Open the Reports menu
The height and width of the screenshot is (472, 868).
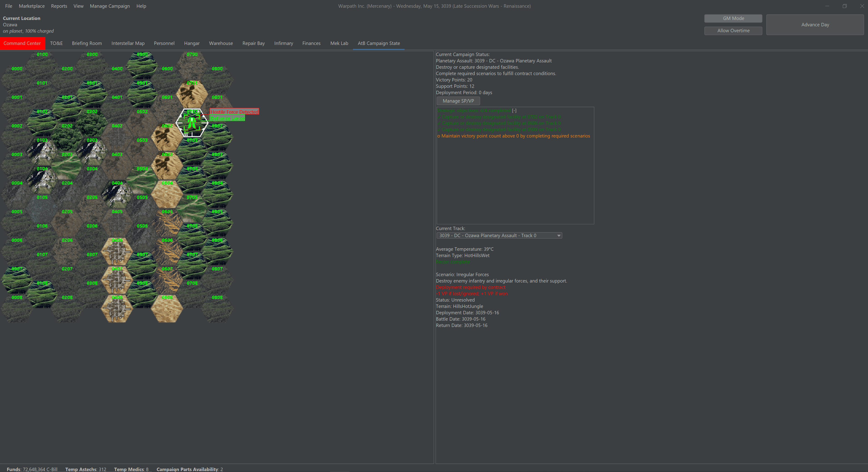59,6
